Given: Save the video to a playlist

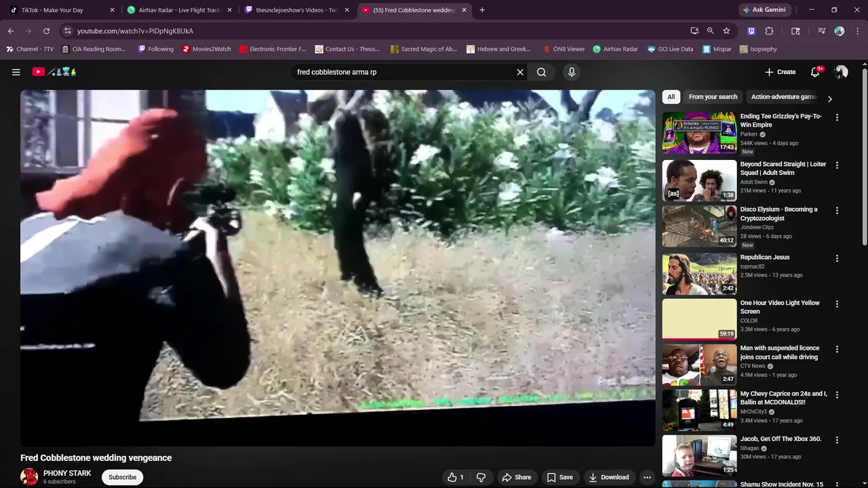Looking at the screenshot, I should (560, 477).
